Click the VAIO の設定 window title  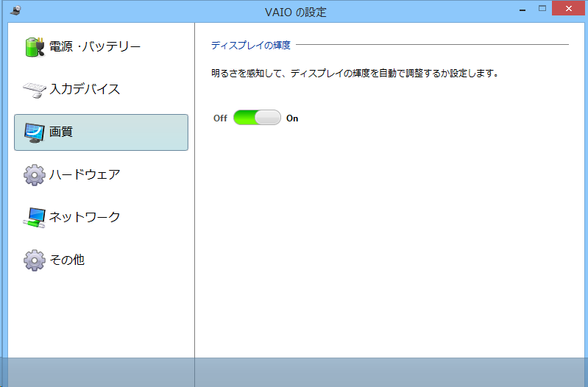coord(296,13)
